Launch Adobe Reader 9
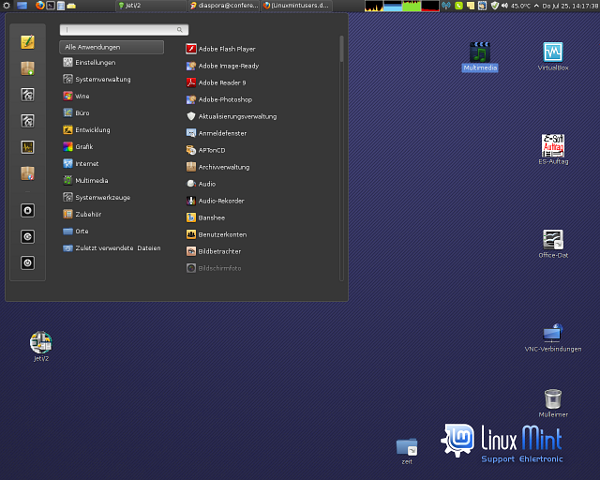This screenshot has height=480, width=600. pyautogui.click(x=222, y=82)
